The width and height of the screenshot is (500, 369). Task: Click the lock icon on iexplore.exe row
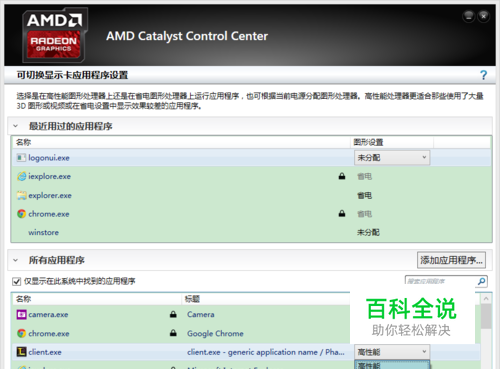coord(342,176)
